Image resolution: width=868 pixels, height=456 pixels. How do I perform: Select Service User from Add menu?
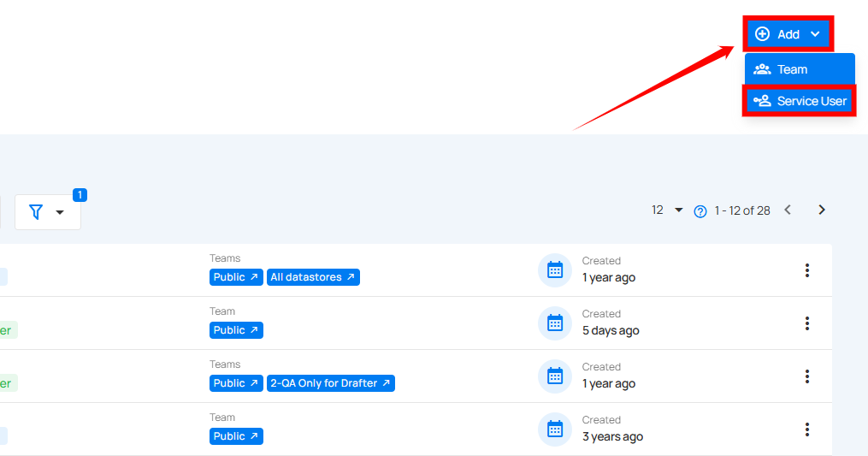799,101
